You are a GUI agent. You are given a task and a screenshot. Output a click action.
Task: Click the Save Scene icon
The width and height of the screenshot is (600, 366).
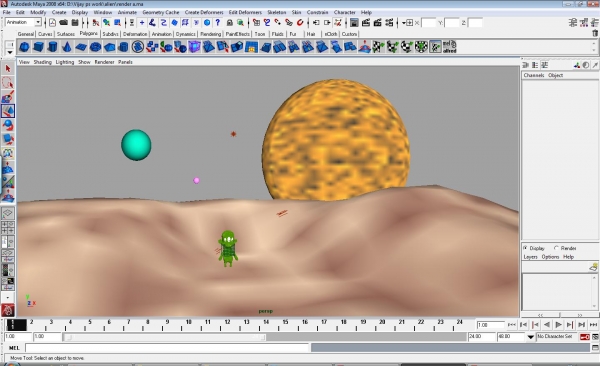pos(75,23)
